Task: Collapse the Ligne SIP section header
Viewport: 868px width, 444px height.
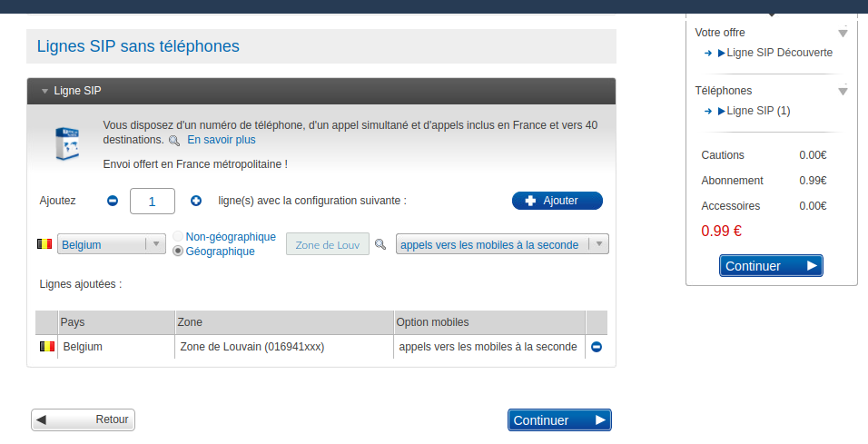Action: [44, 91]
